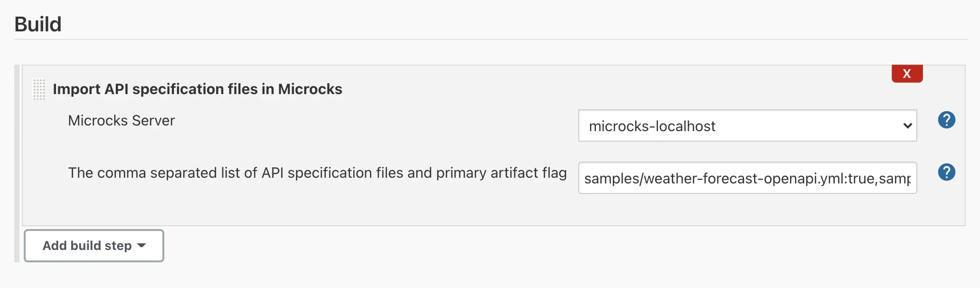Click the chevron arrow of the microcks-localhost select
980x288 pixels.
907,126
